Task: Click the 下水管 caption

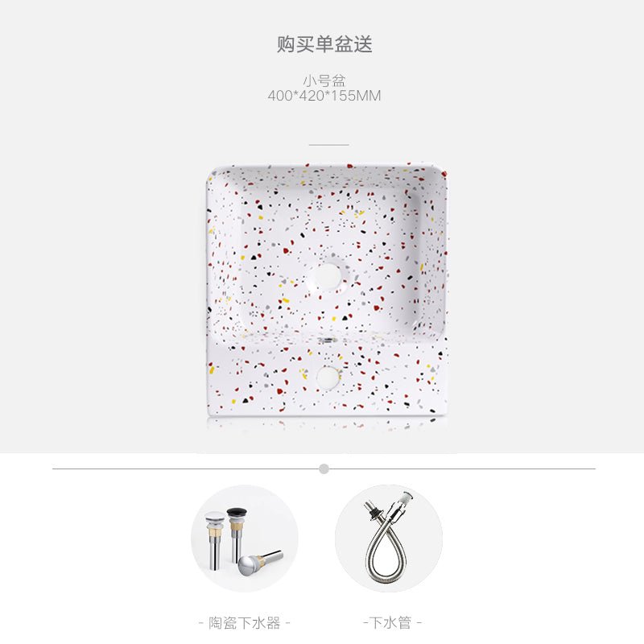Action: [x=392, y=622]
